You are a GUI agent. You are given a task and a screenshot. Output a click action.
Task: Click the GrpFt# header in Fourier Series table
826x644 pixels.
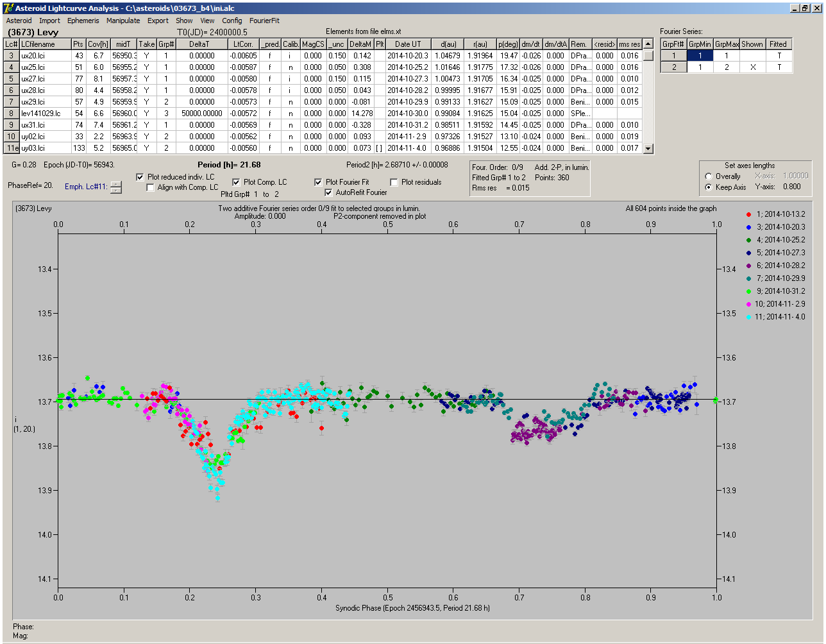pyautogui.click(x=673, y=44)
